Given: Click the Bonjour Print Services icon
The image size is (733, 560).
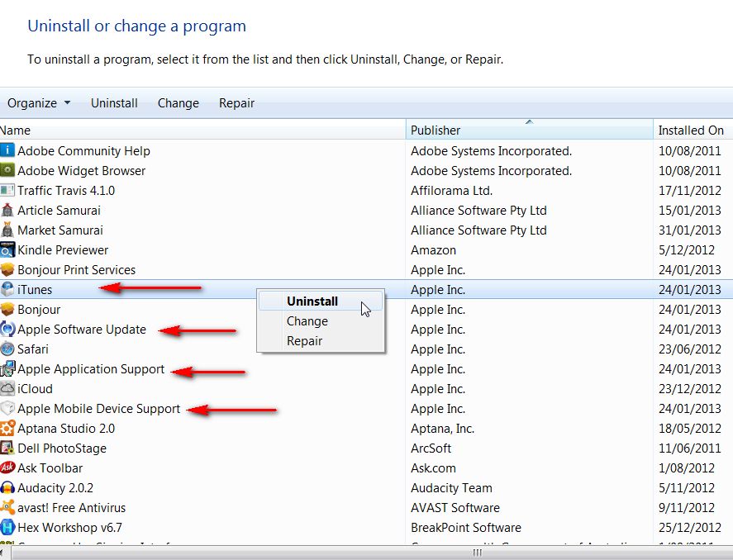Looking at the screenshot, I should (x=7, y=269).
